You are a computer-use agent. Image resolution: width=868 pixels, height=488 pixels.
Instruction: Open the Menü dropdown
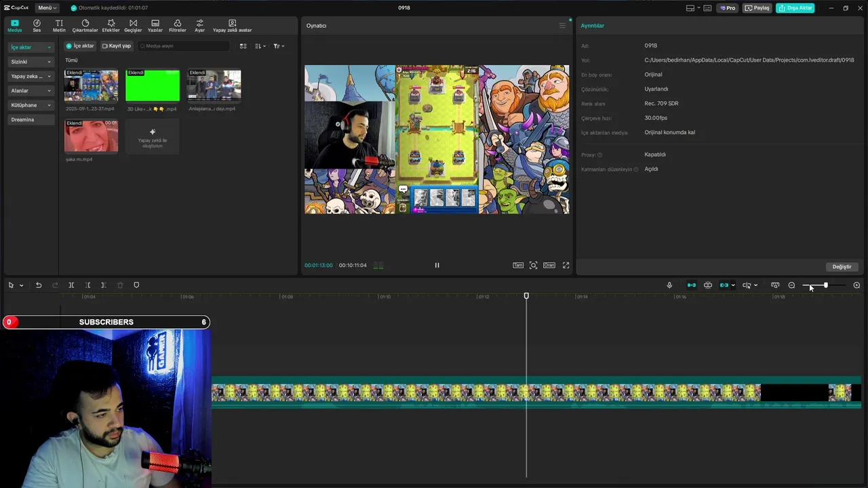(x=47, y=8)
